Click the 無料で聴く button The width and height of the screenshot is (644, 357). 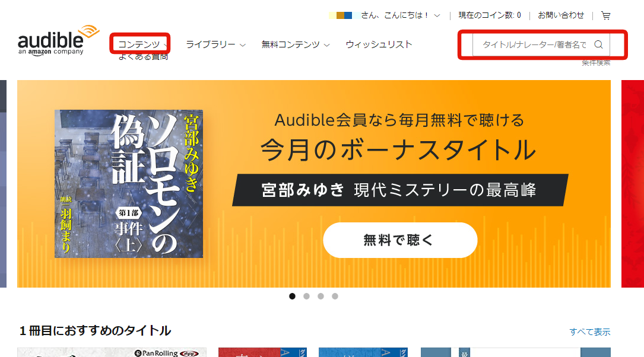(400, 240)
